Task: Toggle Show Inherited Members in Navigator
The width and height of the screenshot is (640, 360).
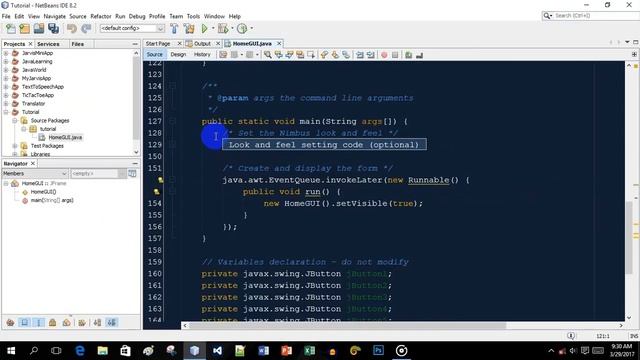Action: (x=10, y=322)
